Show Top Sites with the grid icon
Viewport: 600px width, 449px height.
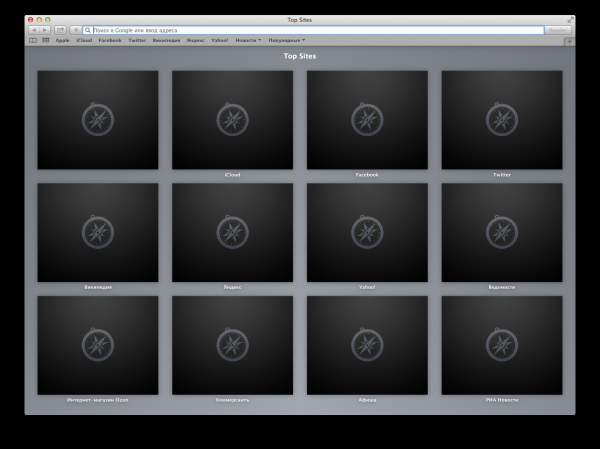pyautogui.click(x=46, y=40)
